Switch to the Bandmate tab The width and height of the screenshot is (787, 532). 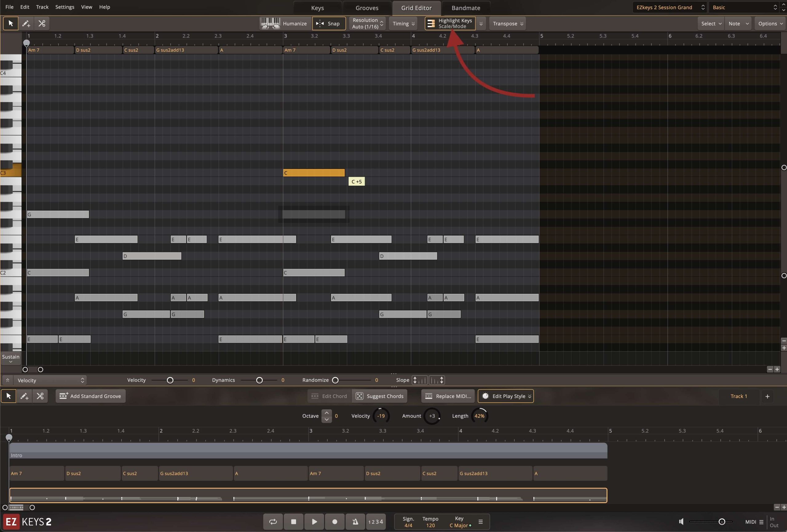coord(466,8)
